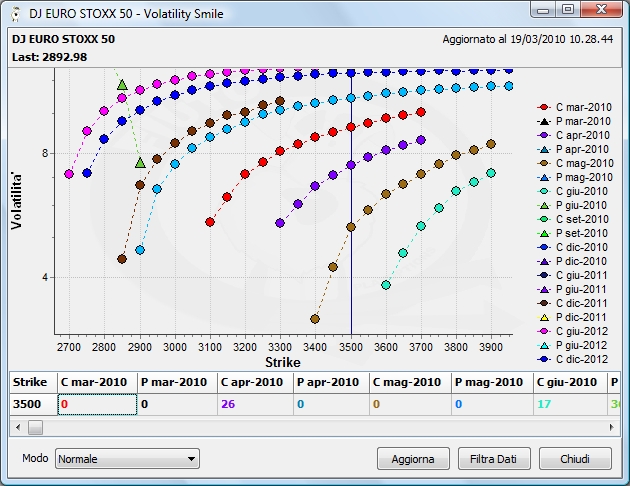Click the C dic-2012 legend marker

(x=544, y=359)
